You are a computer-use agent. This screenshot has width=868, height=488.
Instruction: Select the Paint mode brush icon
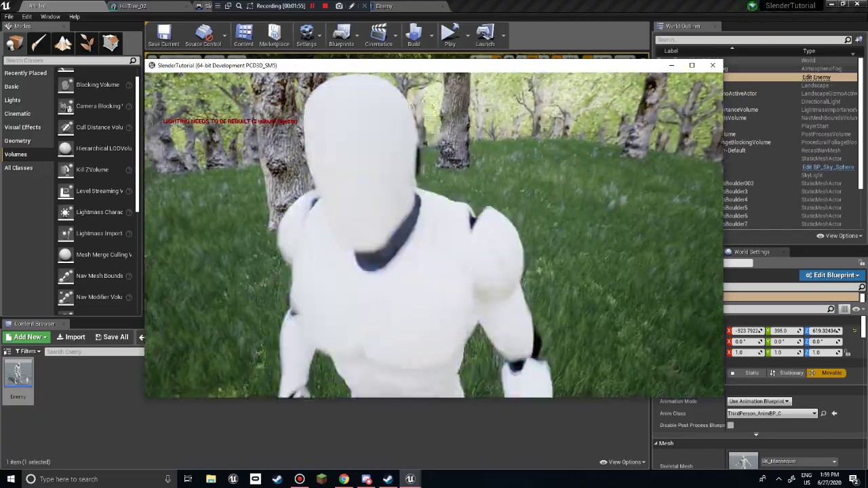pos(39,43)
